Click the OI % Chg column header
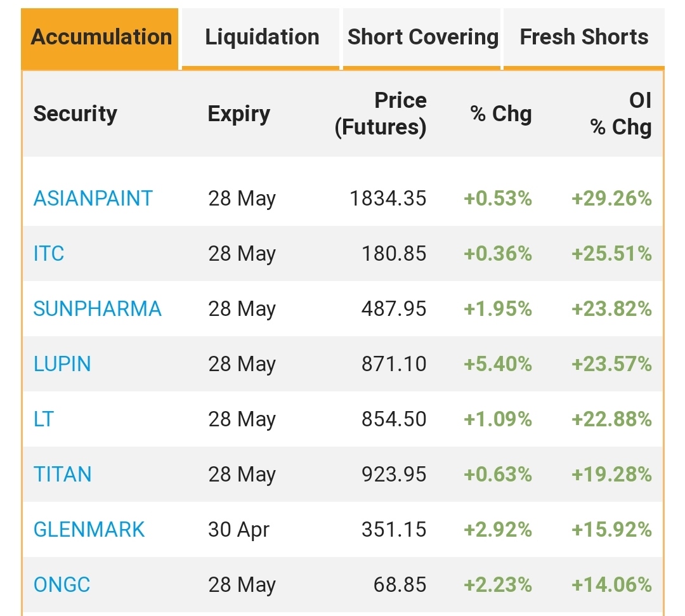The width and height of the screenshot is (685, 616). tap(621, 114)
